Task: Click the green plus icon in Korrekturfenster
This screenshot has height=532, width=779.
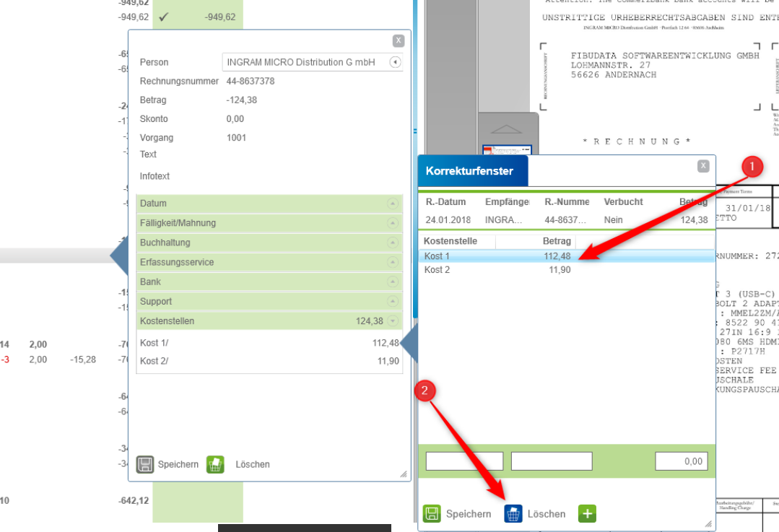Action: (x=587, y=514)
